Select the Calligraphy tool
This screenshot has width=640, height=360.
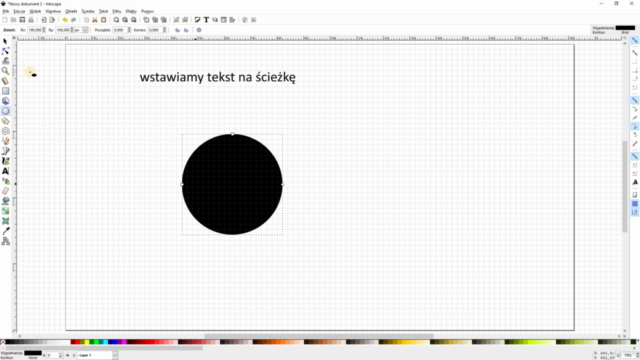tap(5, 161)
